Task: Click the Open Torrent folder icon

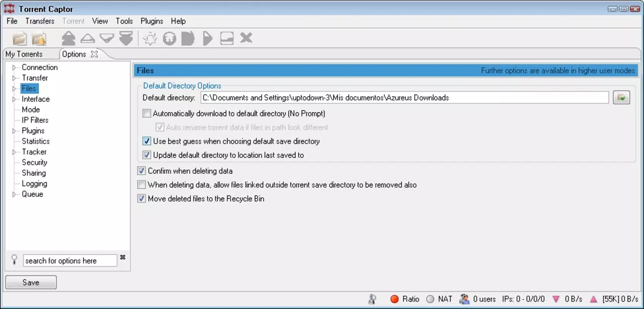Action: [20, 39]
